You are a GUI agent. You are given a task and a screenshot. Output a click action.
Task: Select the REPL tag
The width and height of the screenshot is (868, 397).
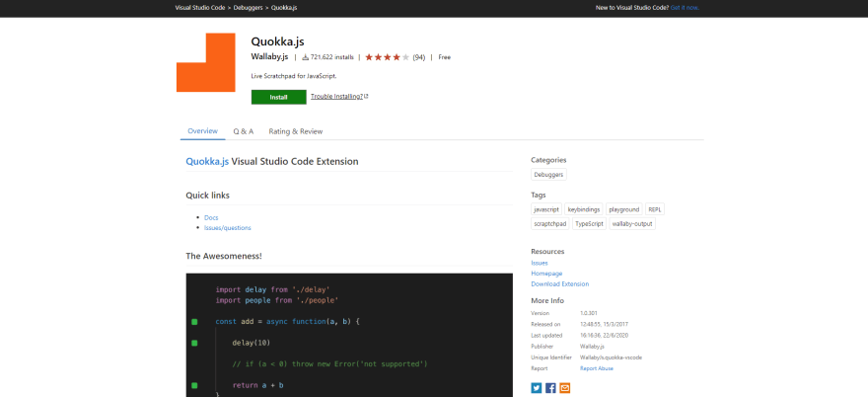(x=654, y=209)
